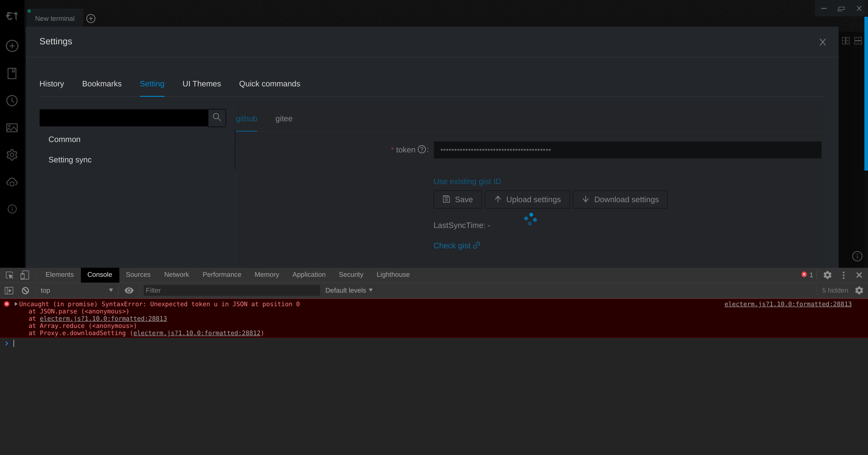Open the Check gist link
The height and width of the screenshot is (455, 868).
tap(457, 246)
